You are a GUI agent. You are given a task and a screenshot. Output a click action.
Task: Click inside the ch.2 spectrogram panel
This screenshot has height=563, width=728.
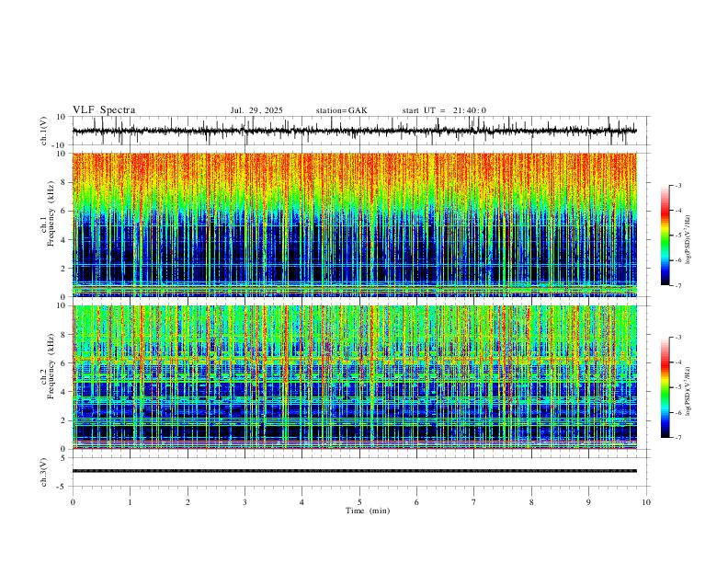click(x=354, y=377)
